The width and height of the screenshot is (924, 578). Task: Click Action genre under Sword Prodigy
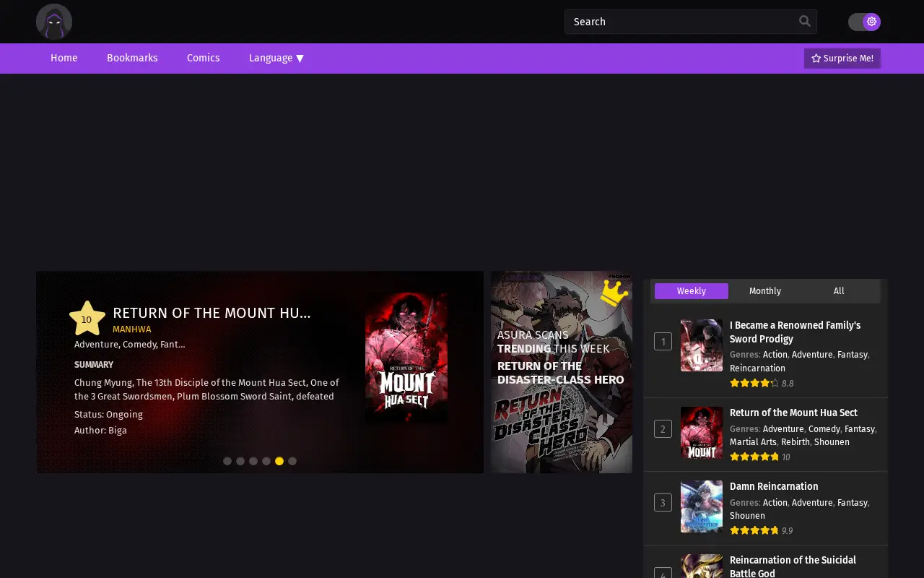[775, 355]
